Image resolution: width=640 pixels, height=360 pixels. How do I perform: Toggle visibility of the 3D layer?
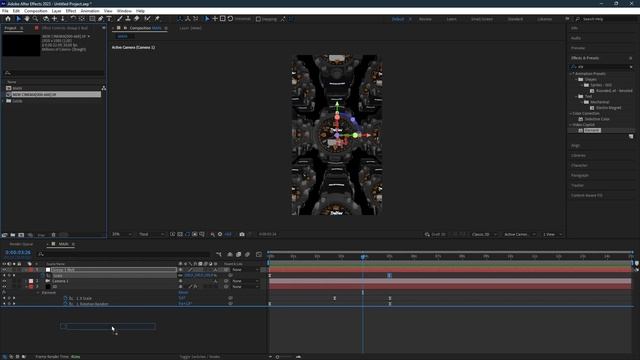click(x=4, y=287)
